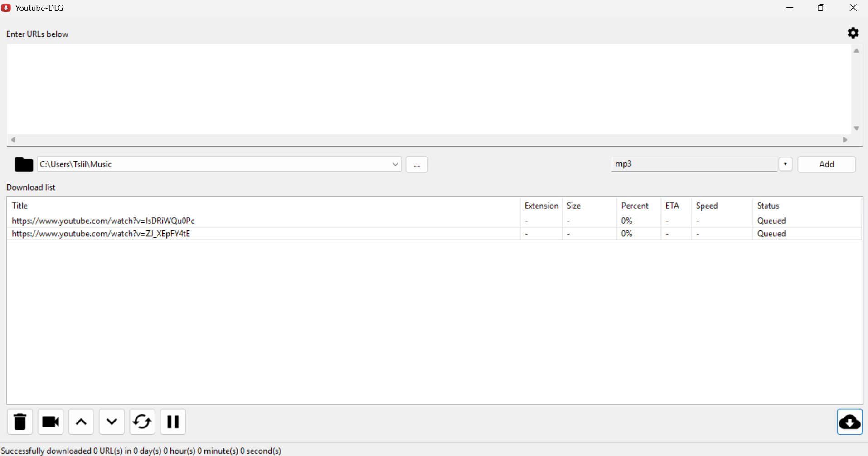868x456 pixels.
Task: Click the black folder icon
Action: 24,164
